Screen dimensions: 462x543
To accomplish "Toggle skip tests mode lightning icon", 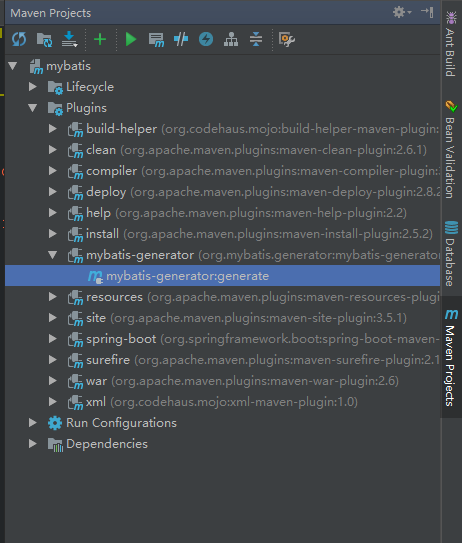I will coord(206,39).
